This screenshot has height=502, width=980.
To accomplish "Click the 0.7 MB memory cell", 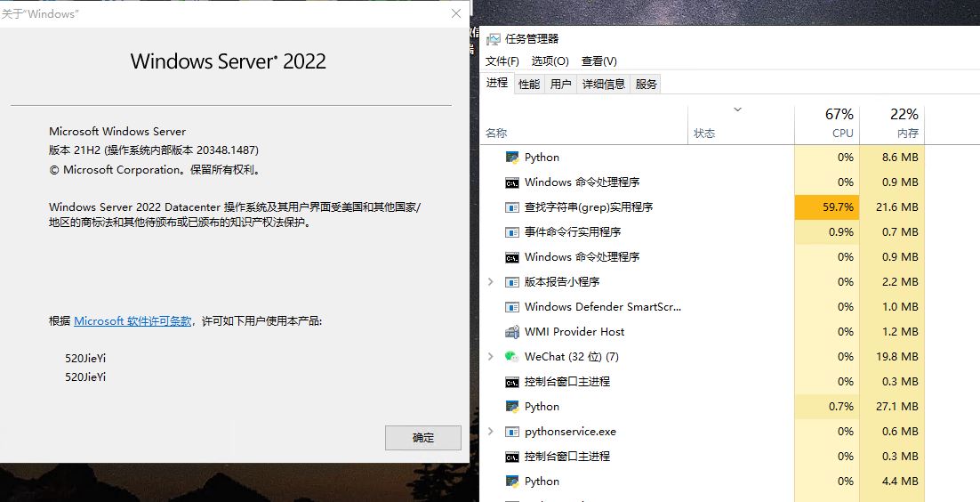I will pos(892,232).
